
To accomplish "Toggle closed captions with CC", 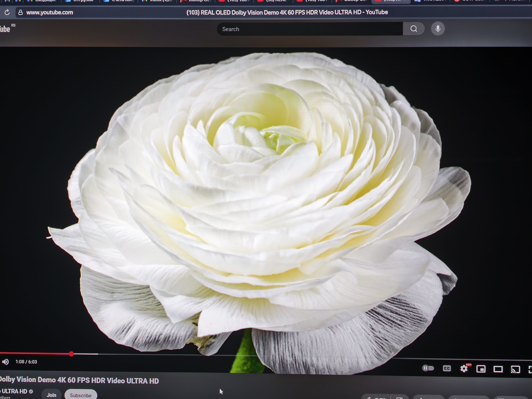I will click(447, 368).
